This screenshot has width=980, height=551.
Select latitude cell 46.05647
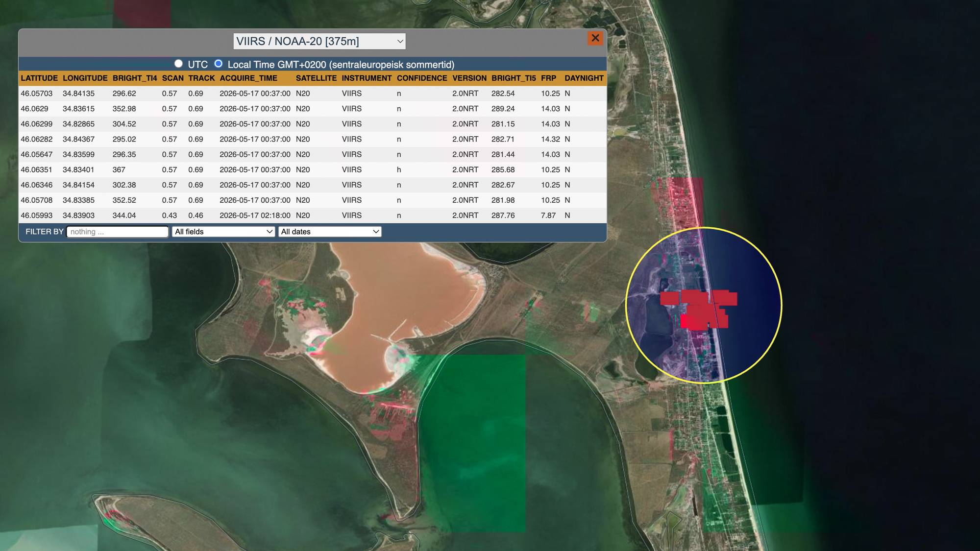click(36, 154)
